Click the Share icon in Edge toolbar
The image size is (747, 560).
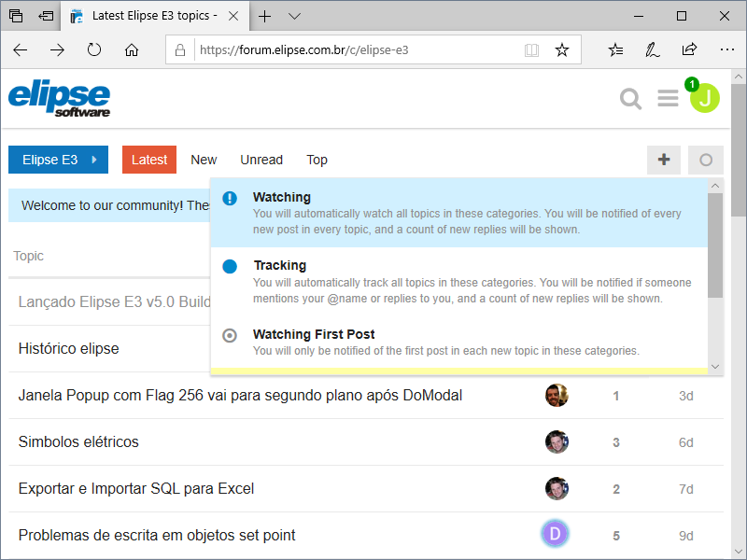pyautogui.click(x=689, y=49)
